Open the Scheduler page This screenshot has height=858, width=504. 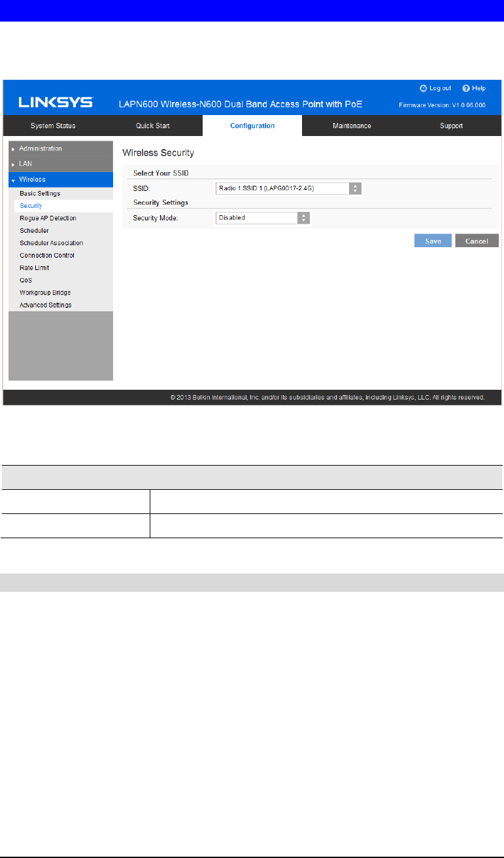[x=34, y=231]
